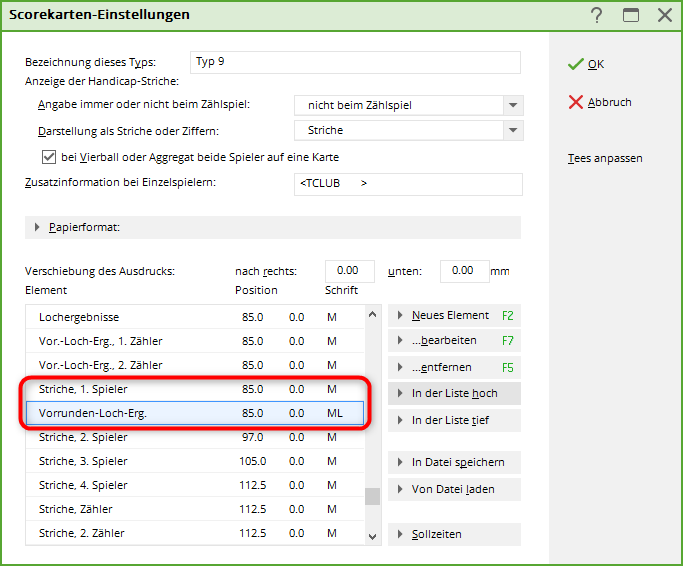This screenshot has height=566, width=683.
Task: Open the 'nicht beim Zählspiel' dropdown
Action: pyautogui.click(x=513, y=105)
